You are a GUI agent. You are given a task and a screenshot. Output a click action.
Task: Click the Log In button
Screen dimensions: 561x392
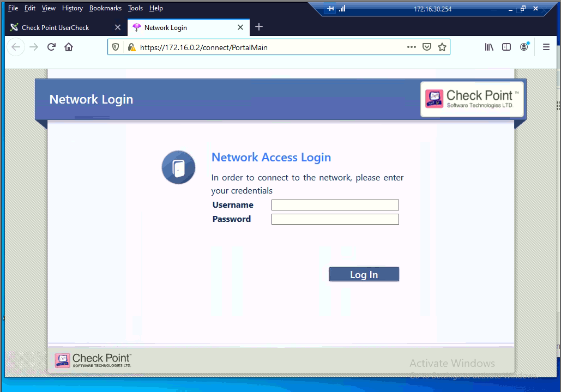tap(364, 274)
